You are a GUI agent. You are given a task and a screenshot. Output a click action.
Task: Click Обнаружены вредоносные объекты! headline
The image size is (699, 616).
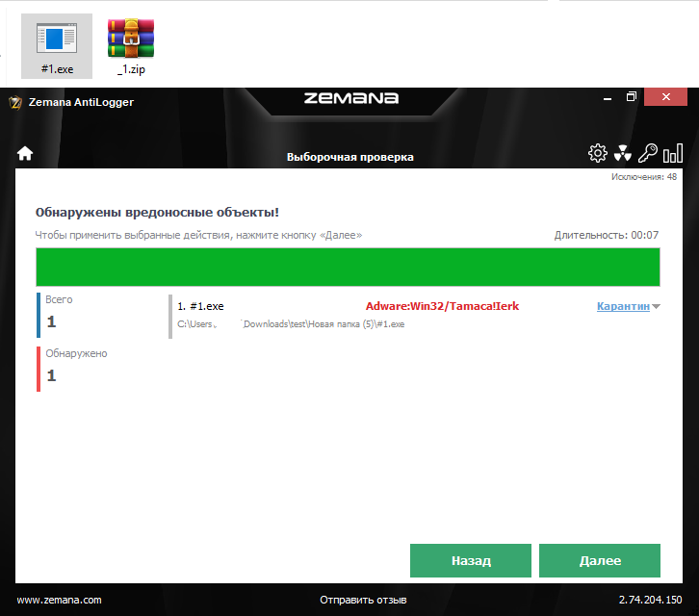[157, 212]
